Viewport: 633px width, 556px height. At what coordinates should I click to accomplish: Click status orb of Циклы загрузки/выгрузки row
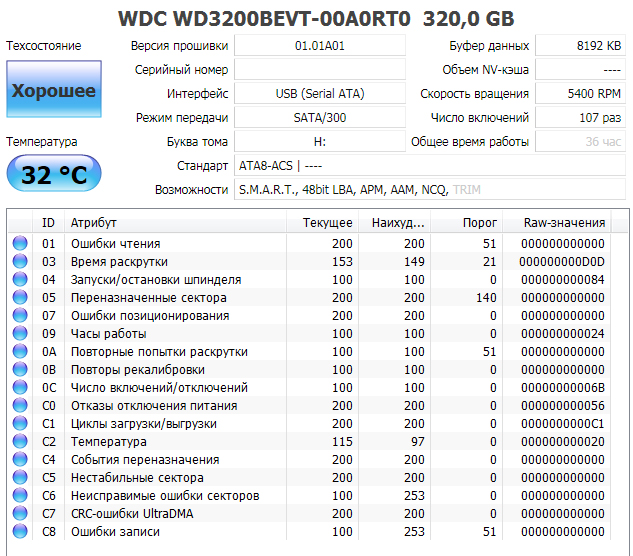click(20, 424)
